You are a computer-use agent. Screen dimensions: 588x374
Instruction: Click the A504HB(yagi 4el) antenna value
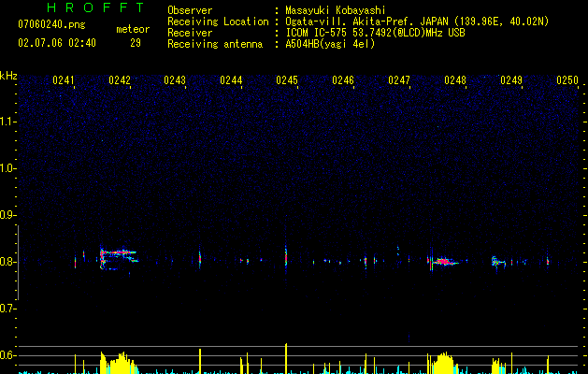tap(330, 44)
